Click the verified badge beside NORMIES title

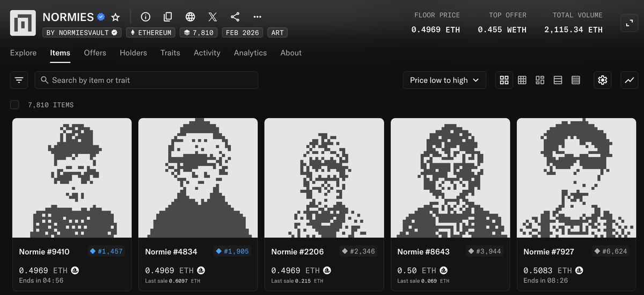[101, 17]
